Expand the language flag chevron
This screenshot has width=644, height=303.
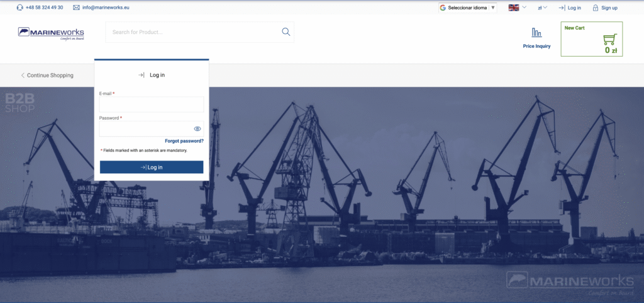(524, 8)
